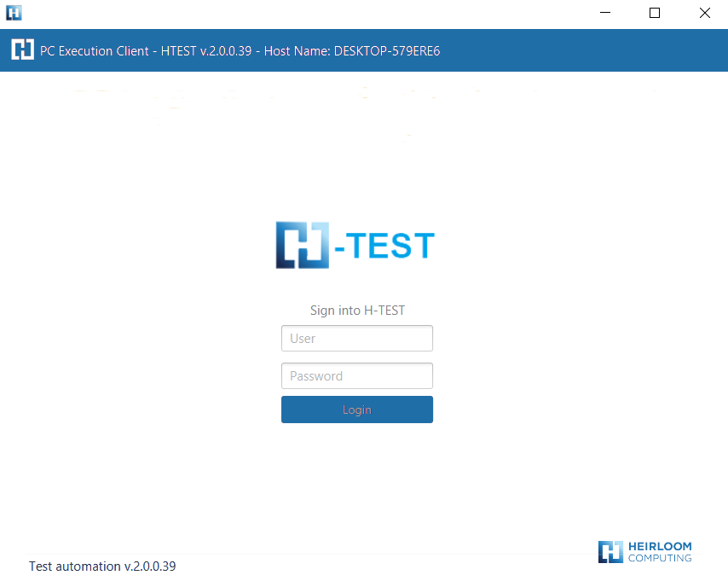This screenshot has height=581, width=728.
Task: Click the Test automation v.2.0.0.39 link
Action: (101, 566)
